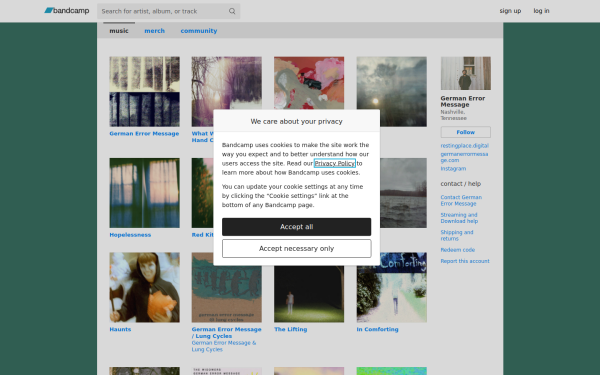The height and width of the screenshot is (375, 600).
Task: Select the music tab
Action: (119, 31)
